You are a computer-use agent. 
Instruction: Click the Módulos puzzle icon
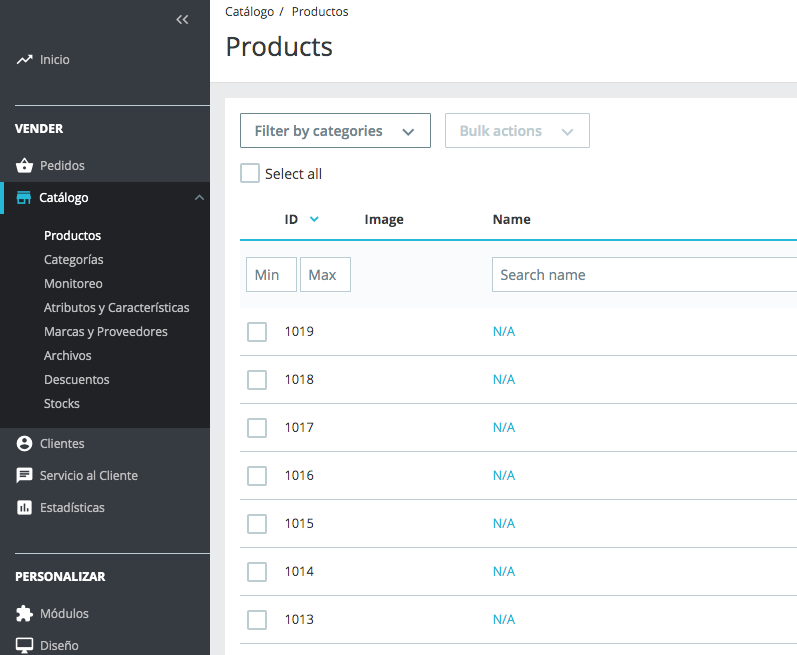(x=25, y=614)
